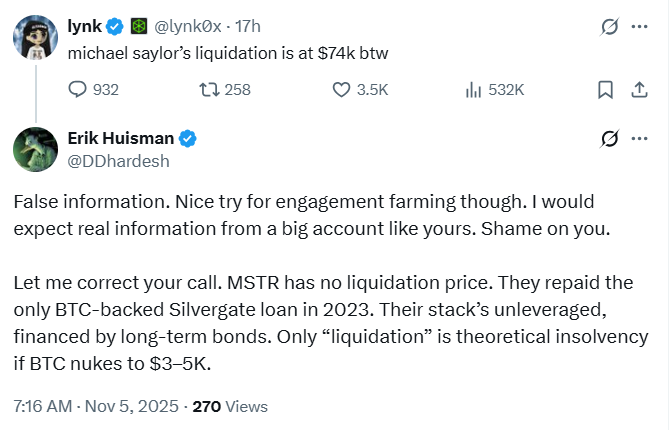The height and width of the screenshot is (430, 672).
Task: Click the 7:16 AM Nov 5, 2025 timestamp
Action: [96, 407]
